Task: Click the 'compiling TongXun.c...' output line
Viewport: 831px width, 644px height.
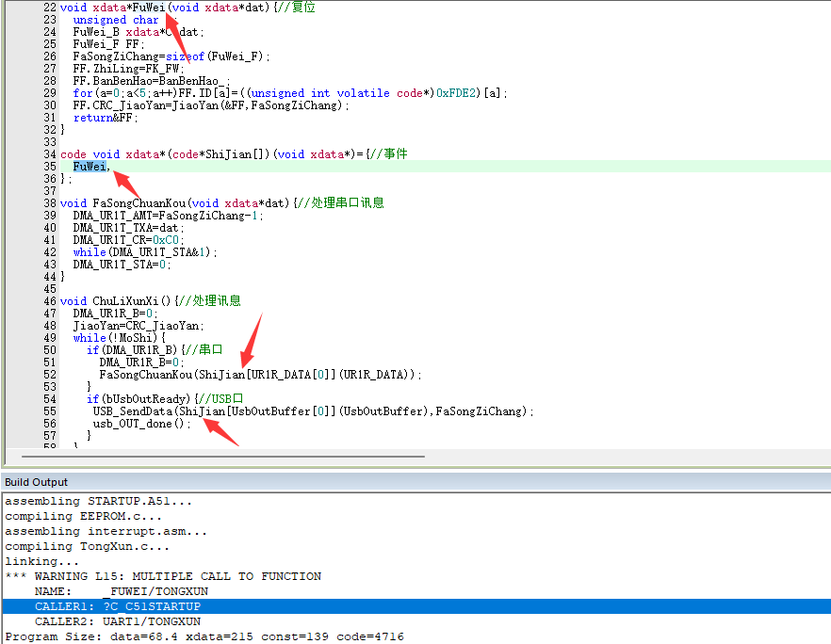Action: coord(88,546)
